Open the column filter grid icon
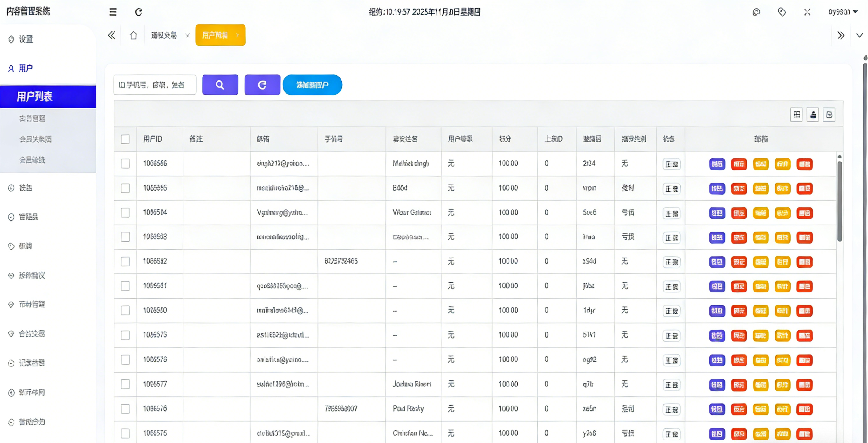Screen dimensions: 868x443 pos(796,115)
